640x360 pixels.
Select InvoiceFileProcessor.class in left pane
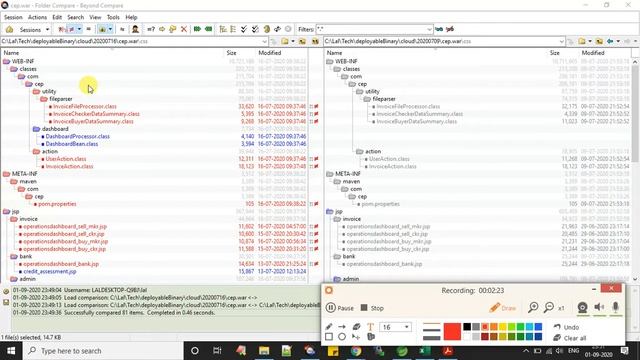(85, 107)
